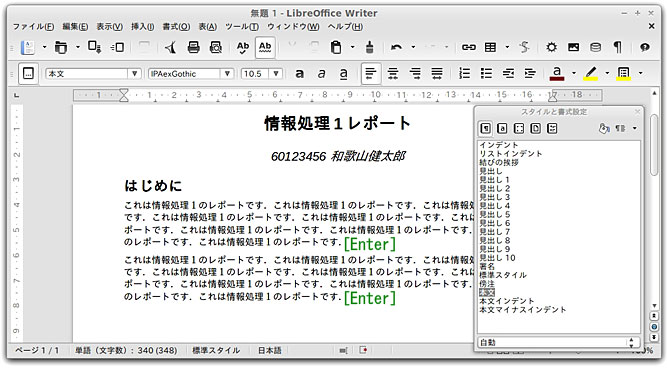Toggle the Styles and Formatting window icon
Image resolution: width=667 pixels, height=368 pixels.
point(28,74)
